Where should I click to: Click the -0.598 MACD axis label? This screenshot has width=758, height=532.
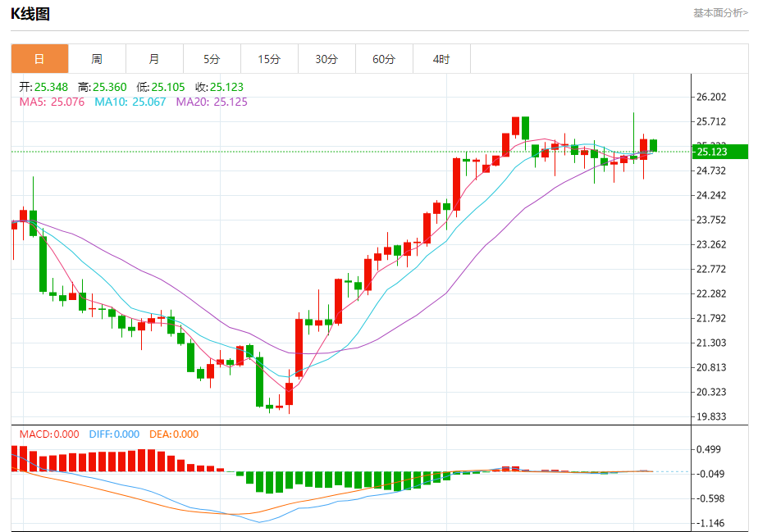[x=710, y=498]
